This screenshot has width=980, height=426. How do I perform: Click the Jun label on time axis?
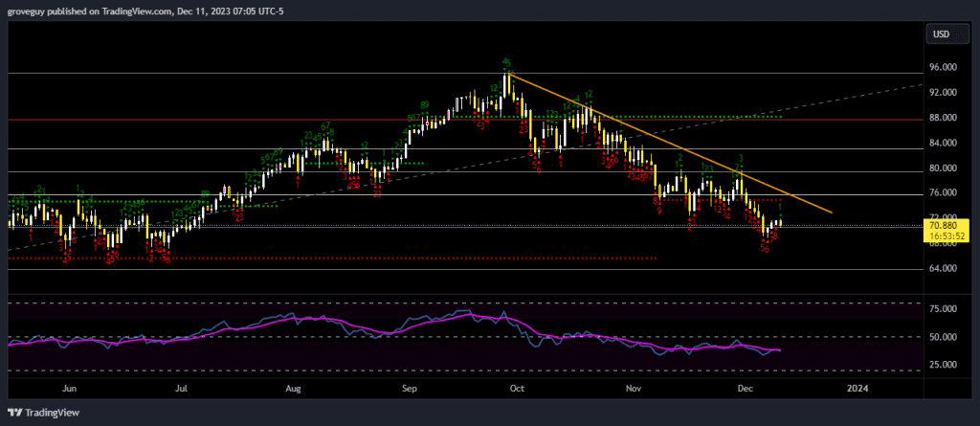click(x=69, y=389)
